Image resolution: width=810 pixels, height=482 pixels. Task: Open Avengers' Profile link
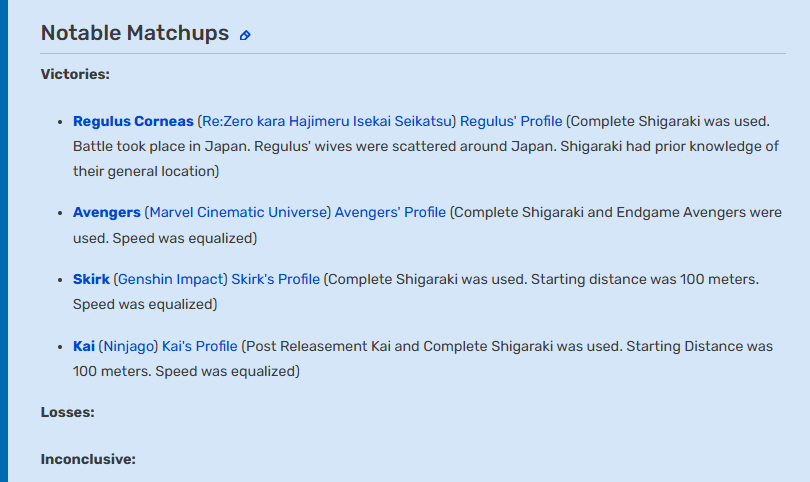pos(390,212)
